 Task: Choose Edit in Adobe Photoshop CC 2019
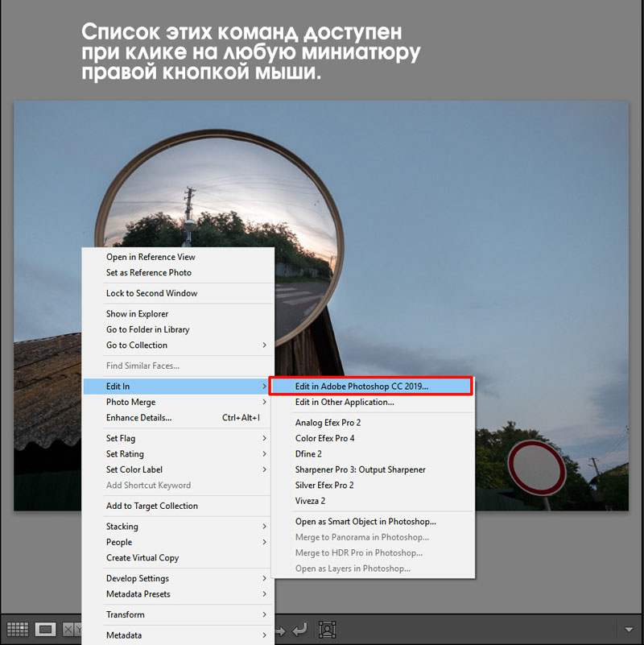370,387
